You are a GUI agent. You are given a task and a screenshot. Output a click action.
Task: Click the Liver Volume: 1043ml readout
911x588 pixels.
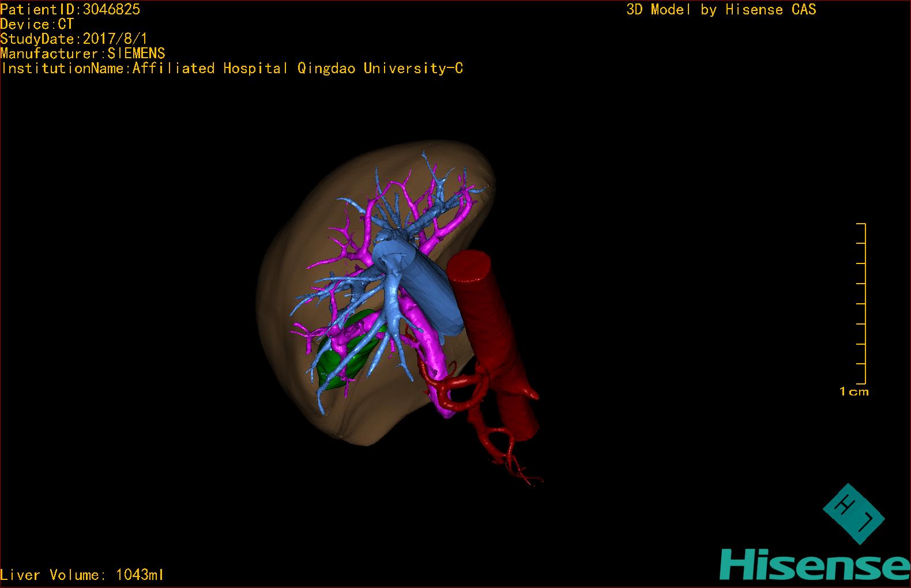pyautogui.click(x=82, y=575)
